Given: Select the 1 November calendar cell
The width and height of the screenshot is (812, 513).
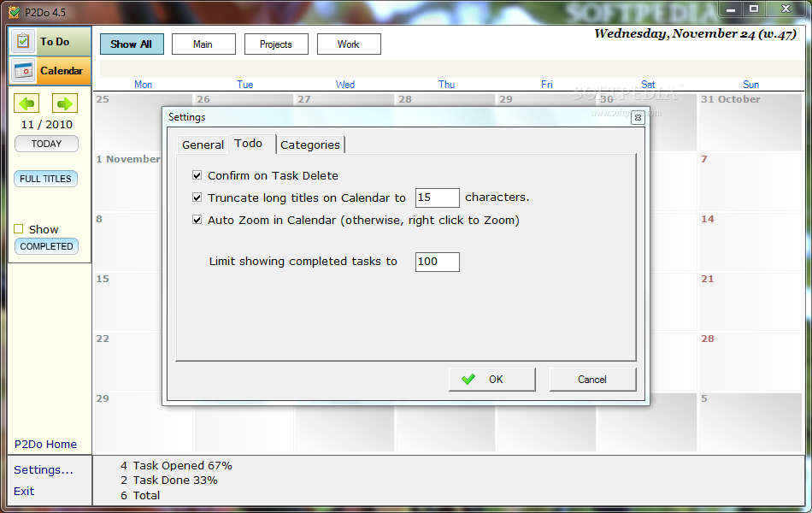Looking at the screenshot, I should click(128, 182).
